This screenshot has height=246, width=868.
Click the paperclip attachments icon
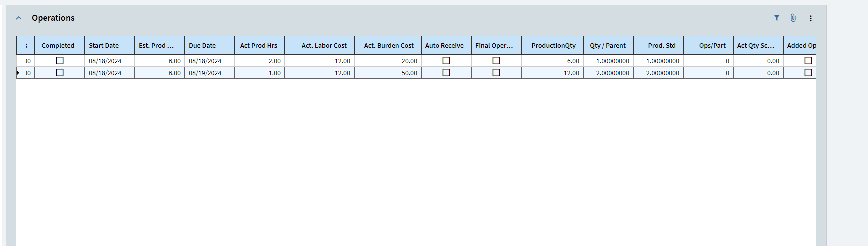coord(793,18)
